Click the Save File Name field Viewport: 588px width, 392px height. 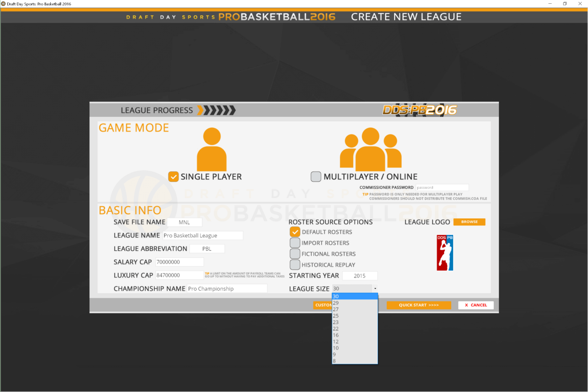[185, 222]
